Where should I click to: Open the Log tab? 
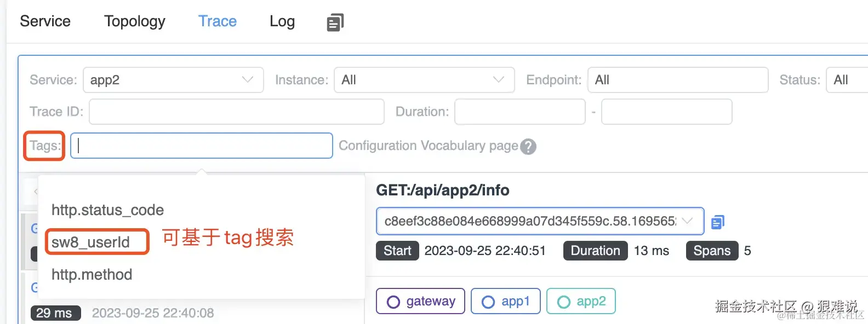coord(282,21)
